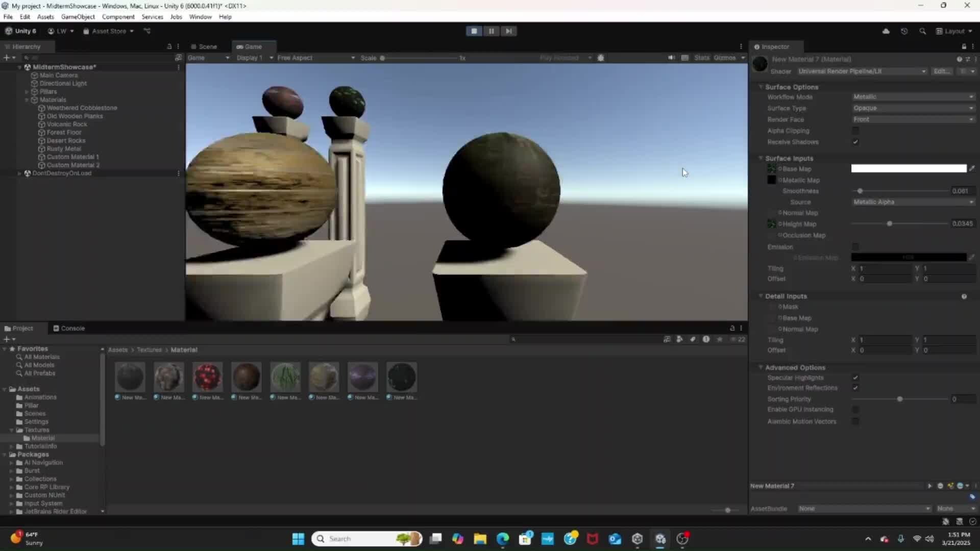Expand the Pillars object in the Hierarchy
This screenshot has height=551, width=980.
click(27, 91)
